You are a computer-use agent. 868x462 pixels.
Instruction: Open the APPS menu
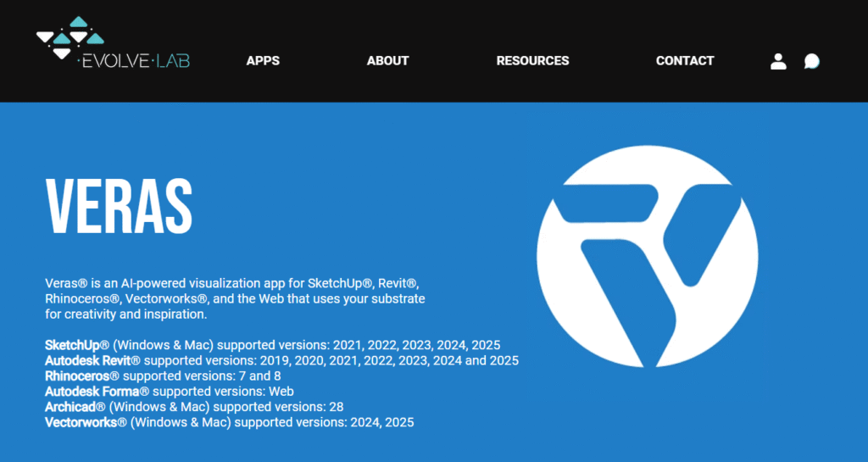tap(263, 61)
